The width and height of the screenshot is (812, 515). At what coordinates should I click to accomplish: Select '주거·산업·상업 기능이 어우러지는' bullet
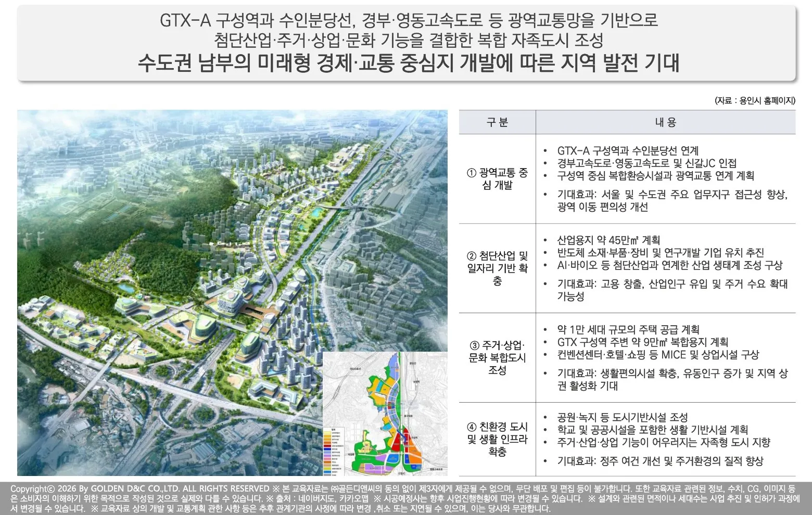(x=664, y=442)
